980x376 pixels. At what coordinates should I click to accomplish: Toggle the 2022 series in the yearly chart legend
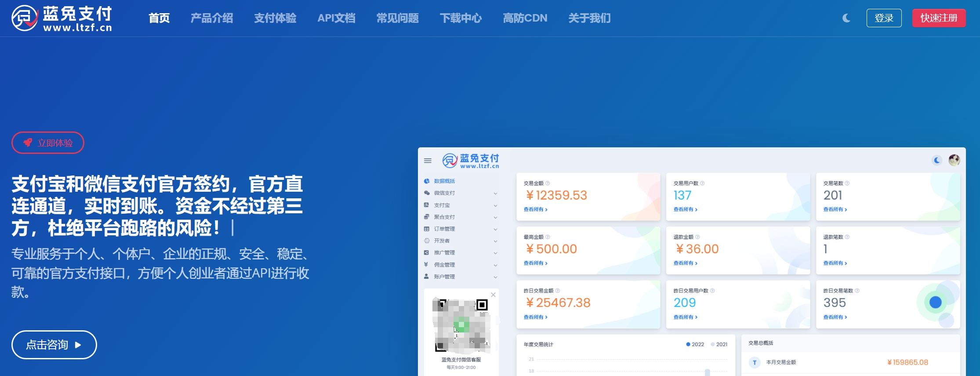click(x=695, y=344)
